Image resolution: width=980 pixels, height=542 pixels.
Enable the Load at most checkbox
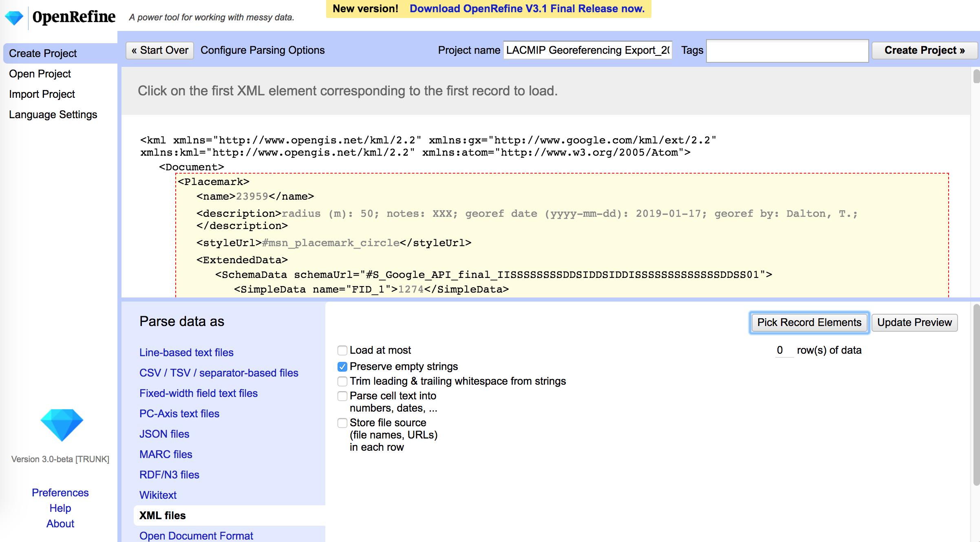341,350
